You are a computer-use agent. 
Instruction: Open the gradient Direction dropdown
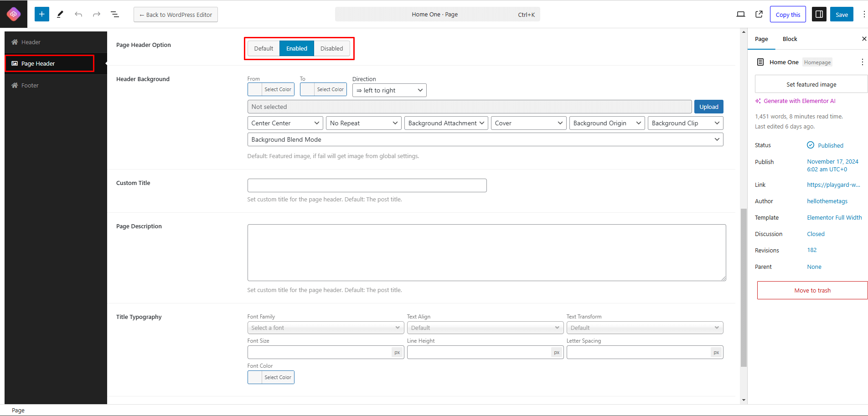pos(389,90)
